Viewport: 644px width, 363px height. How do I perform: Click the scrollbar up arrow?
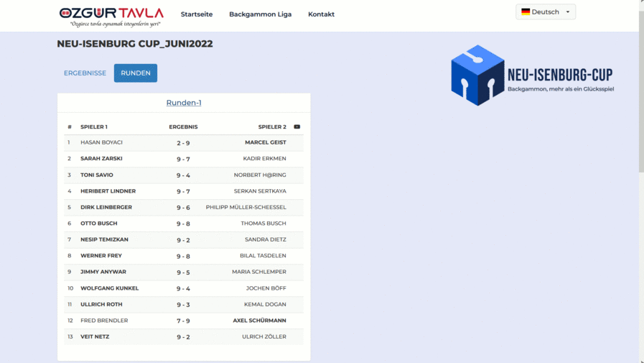coord(641,4)
